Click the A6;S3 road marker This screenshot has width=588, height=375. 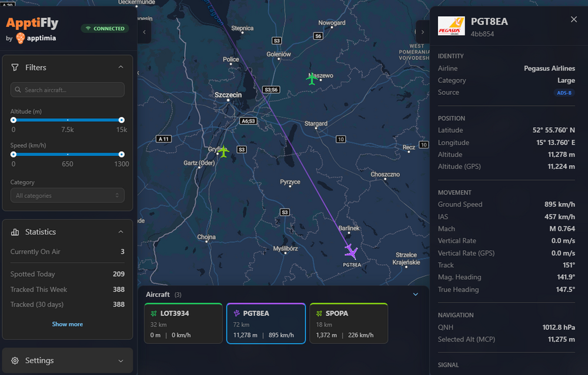(248, 121)
